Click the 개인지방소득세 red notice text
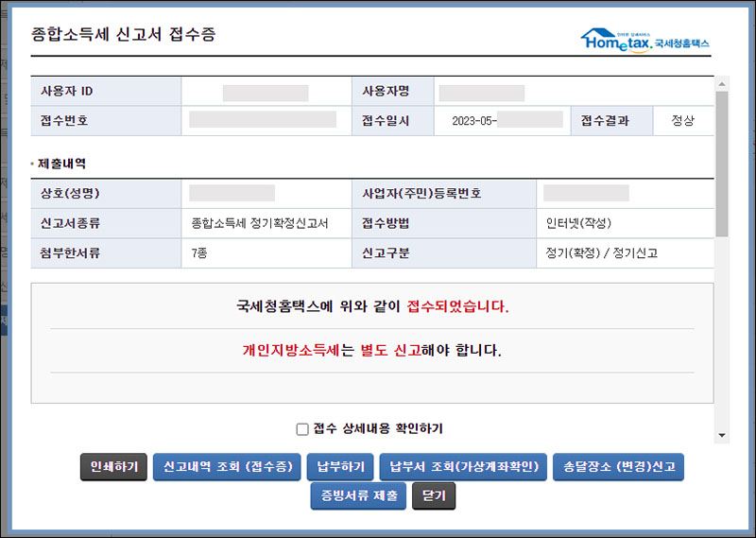Screen dimensions: 756x538 [291, 350]
